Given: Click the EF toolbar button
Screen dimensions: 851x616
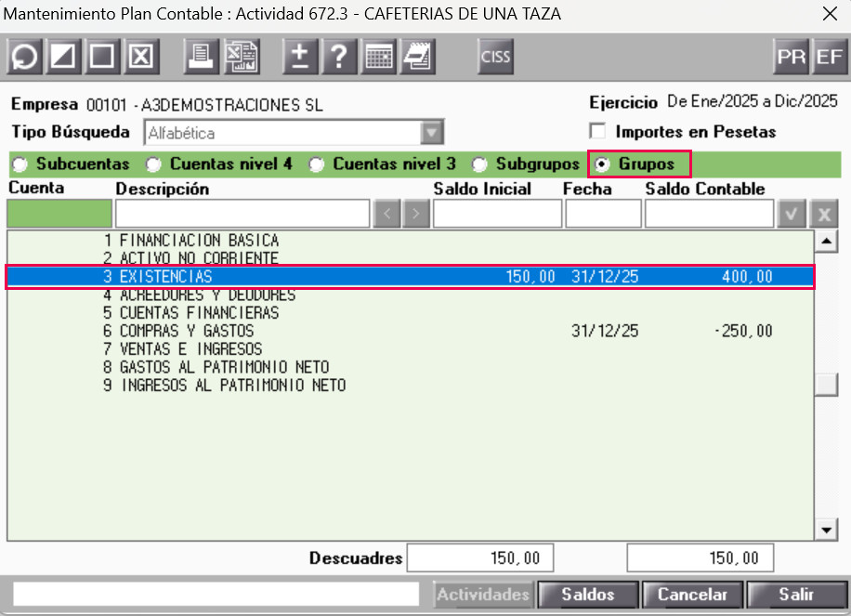Looking at the screenshot, I should 830,57.
